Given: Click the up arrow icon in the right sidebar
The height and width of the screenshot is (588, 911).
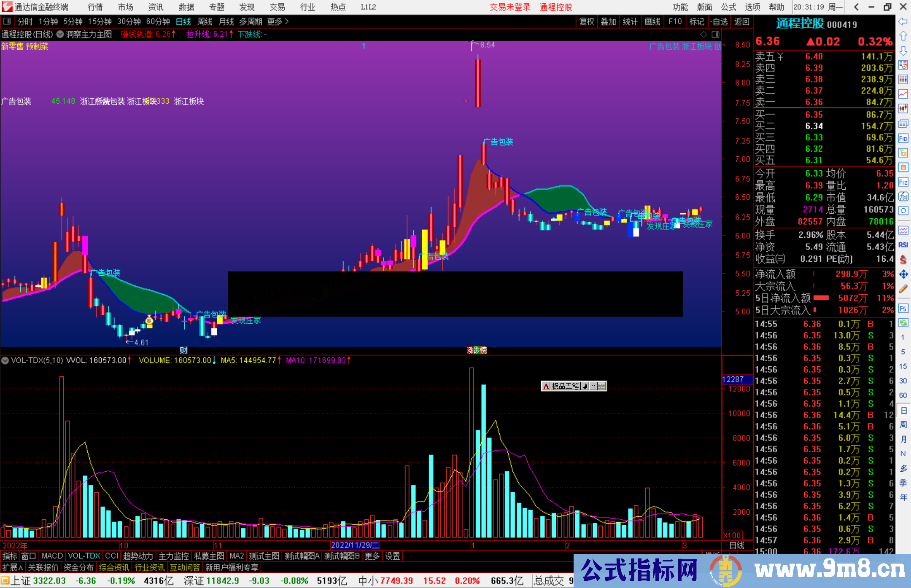Looking at the screenshot, I should (903, 36).
